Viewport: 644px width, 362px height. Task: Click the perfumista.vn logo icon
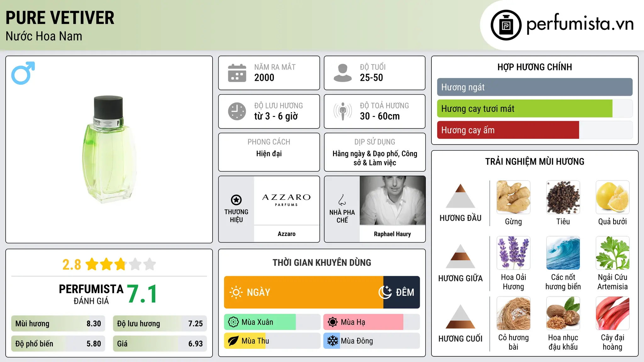pos(506,25)
